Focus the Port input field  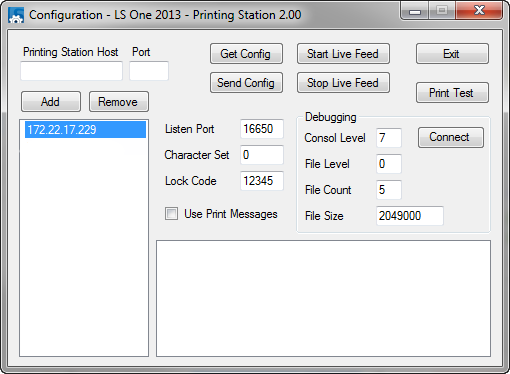coord(149,71)
